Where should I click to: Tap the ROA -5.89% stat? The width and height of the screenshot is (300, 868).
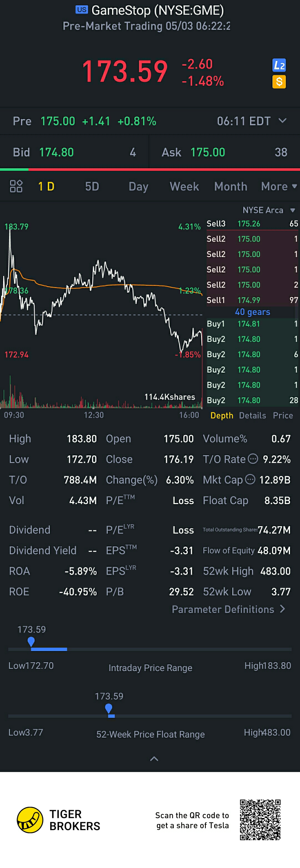[x=53, y=571]
